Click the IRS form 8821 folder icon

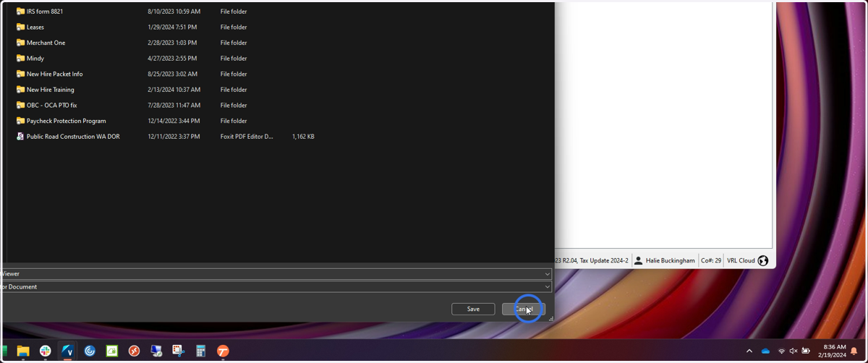coord(20,12)
